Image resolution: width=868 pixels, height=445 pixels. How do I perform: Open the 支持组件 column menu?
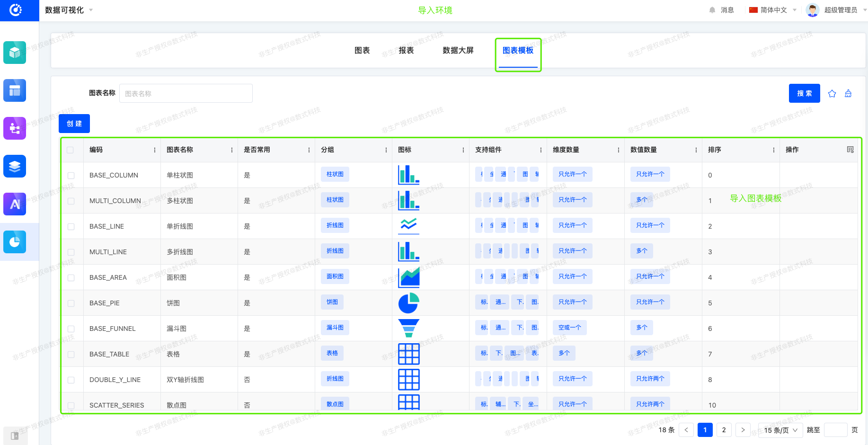(541, 150)
